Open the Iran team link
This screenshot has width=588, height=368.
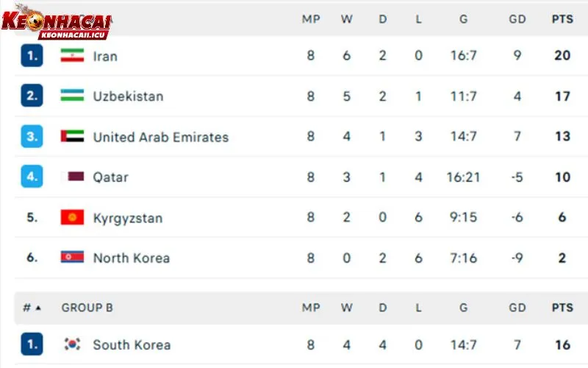point(105,56)
